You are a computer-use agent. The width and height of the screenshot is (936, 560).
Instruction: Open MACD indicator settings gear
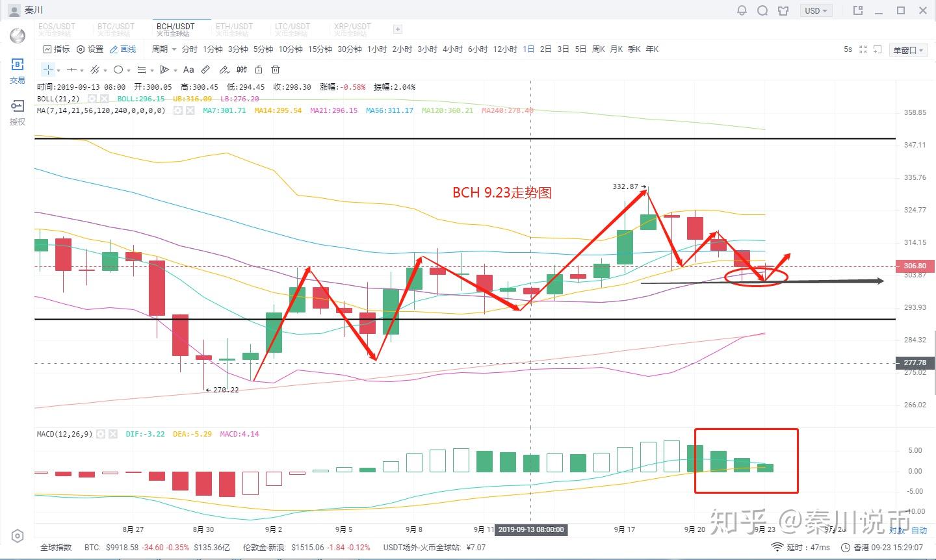click(x=101, y=434)
